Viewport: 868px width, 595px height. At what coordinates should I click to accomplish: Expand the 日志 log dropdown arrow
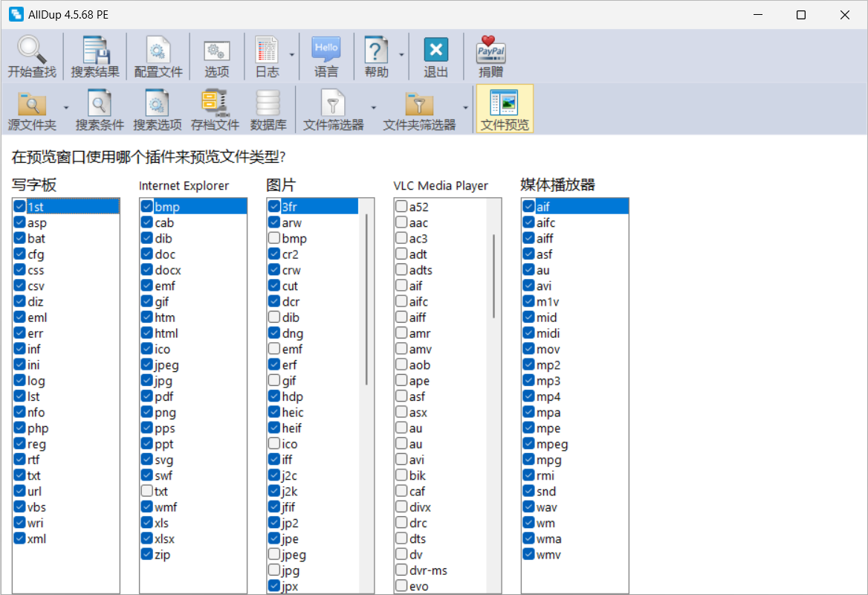pyautogui.click(x=292, y=55)
